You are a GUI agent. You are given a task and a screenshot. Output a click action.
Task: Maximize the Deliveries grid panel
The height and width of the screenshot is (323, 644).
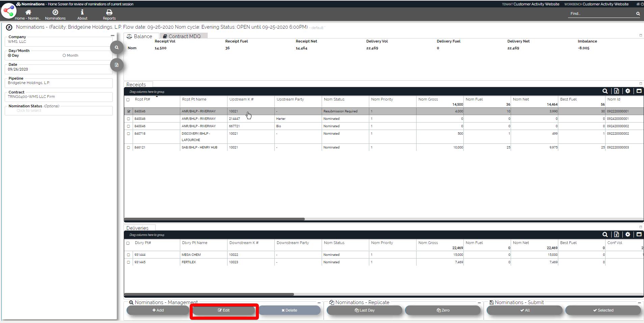[x=639, y=234]
